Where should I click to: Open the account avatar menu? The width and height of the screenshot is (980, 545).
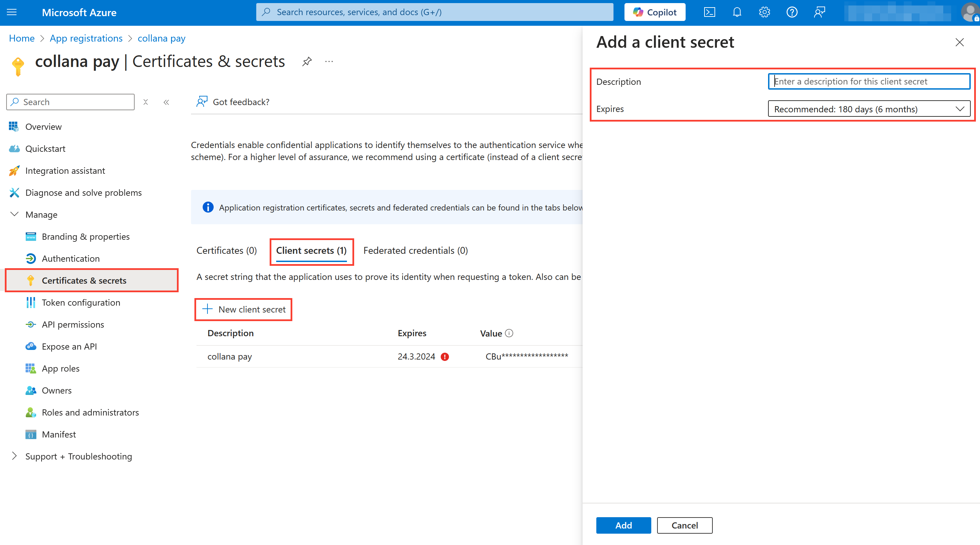click(969, 13)
